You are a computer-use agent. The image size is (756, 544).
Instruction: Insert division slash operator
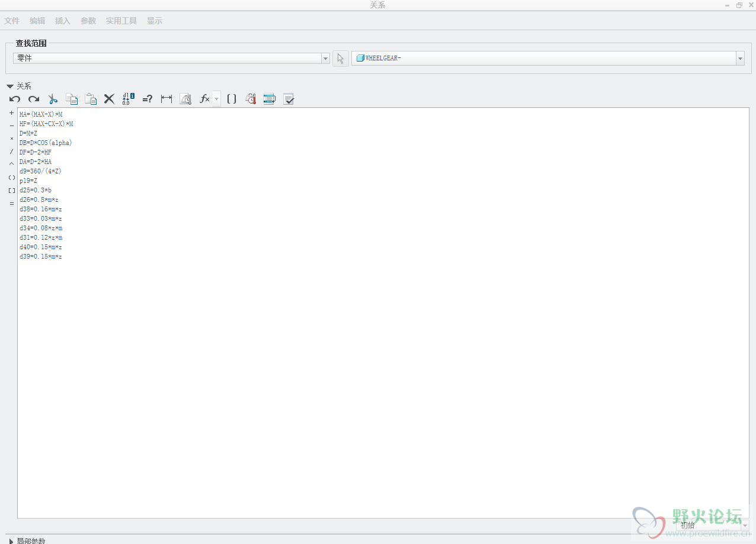click(11, 152)
